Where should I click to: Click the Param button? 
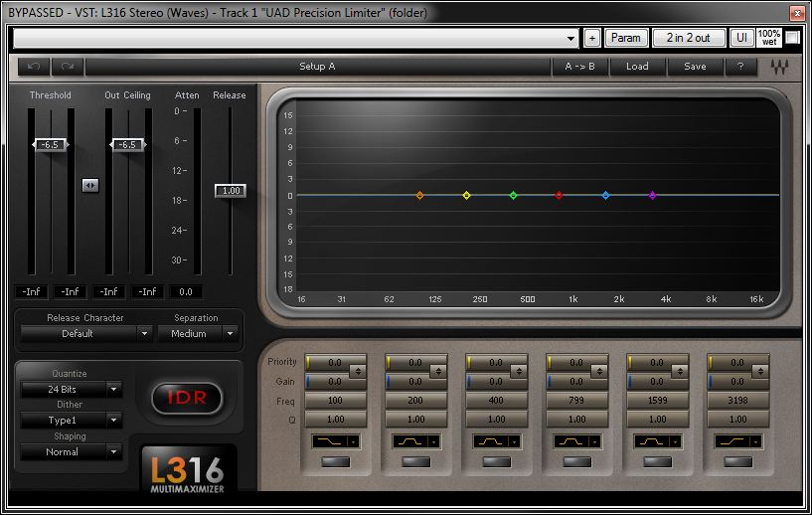[x=626, y=38]
